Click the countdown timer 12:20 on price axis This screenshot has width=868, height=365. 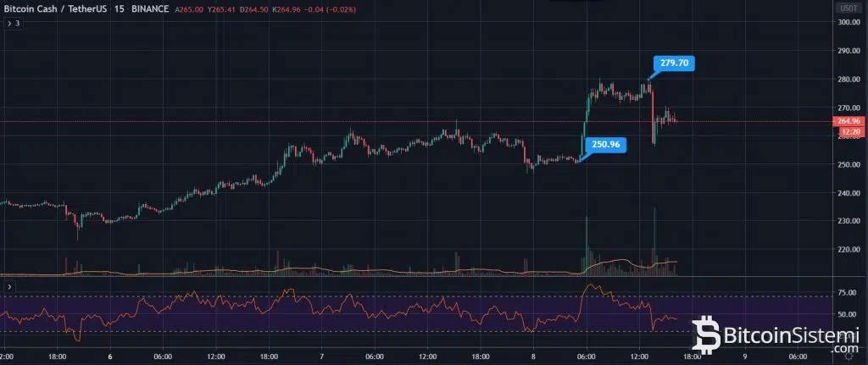click(x=849, y=132)
